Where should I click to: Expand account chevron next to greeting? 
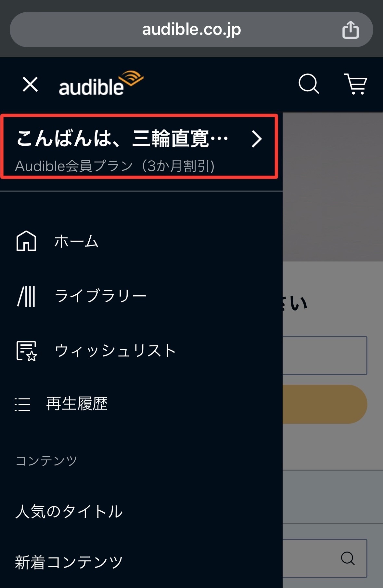[257, 139]
